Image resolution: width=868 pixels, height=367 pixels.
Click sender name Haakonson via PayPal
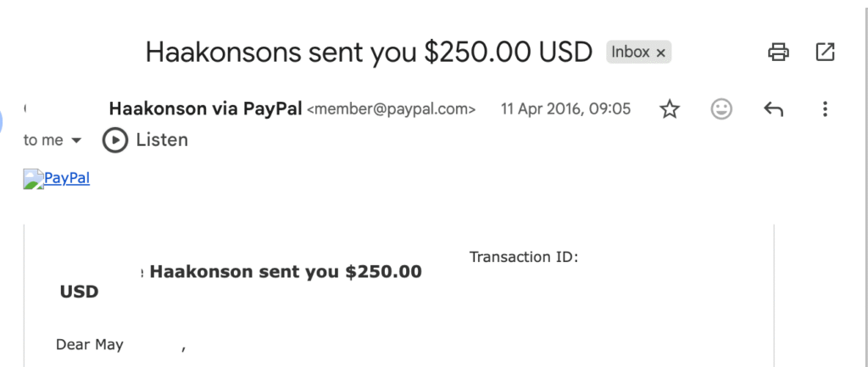pyautogui.click(x=205, y=109)
